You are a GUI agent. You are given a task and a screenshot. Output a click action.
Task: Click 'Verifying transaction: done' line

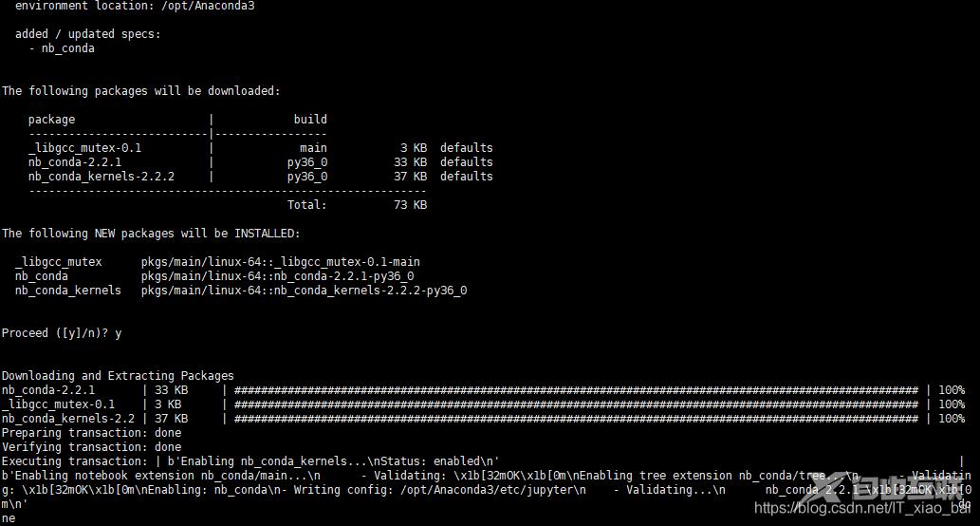[x=91, y=446]
